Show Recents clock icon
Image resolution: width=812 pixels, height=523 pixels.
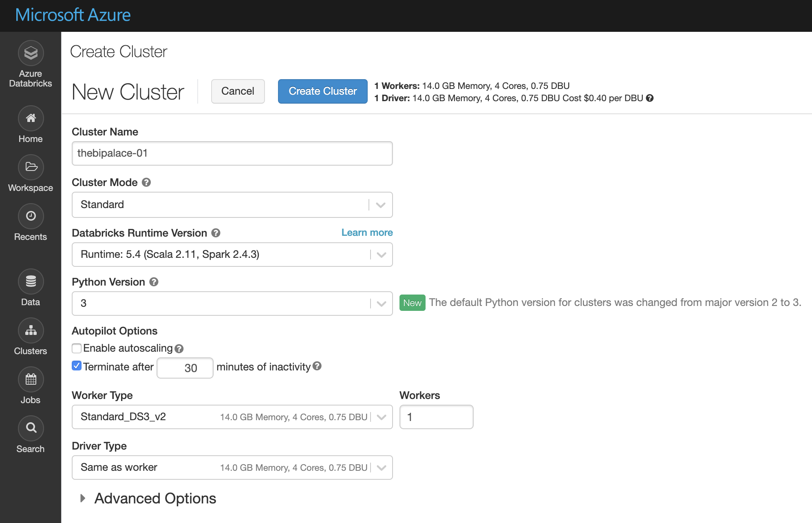[31, 216]
